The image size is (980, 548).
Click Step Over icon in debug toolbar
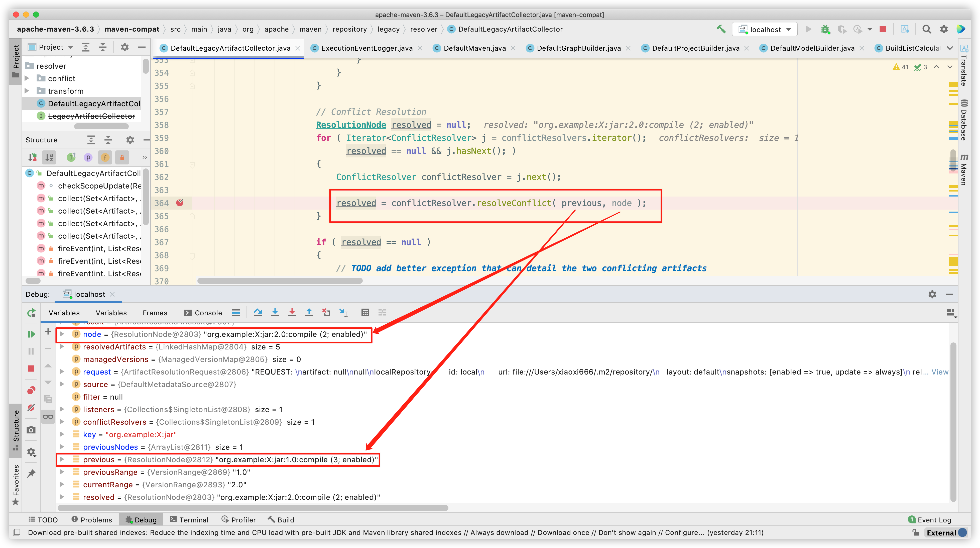coord(258,312)
